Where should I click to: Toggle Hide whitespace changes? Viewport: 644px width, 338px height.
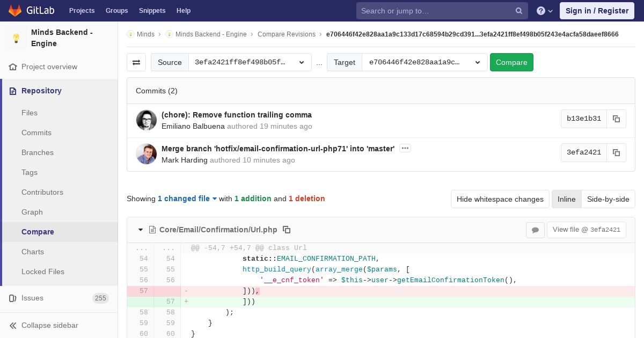[x=500, y=199]
